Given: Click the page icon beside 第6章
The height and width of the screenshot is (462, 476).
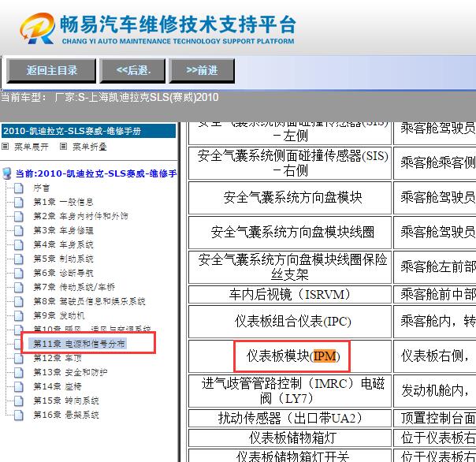Looking at the screenshot, I should click(19, 273).
